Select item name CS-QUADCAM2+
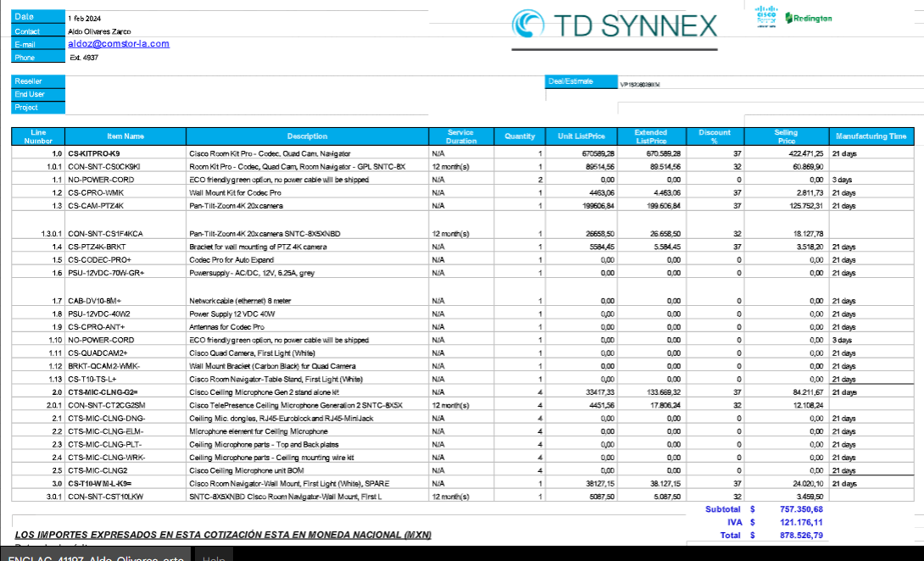The width and height of the screenshot is (924, 561). click(97, 353)
